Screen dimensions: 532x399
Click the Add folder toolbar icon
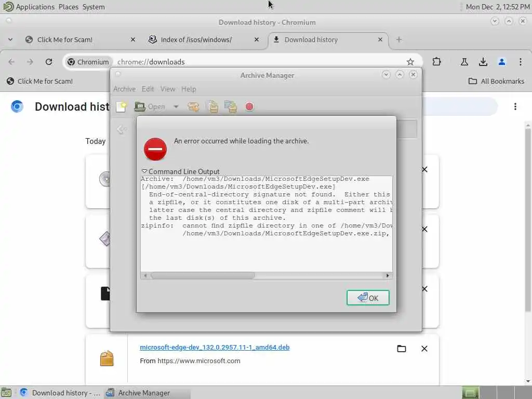click(x=231, y=107)
